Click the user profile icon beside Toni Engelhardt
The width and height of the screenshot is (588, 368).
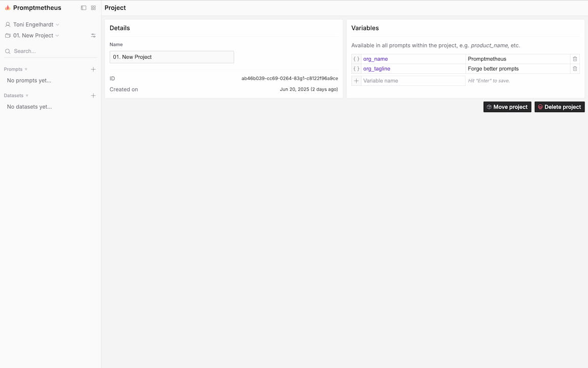tap(8, 25)
